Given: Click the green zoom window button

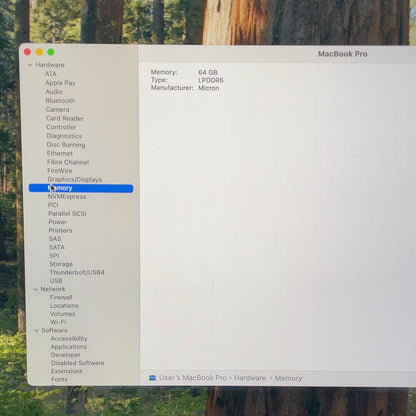Looking at the screenshot, I should pyautogui.click(x=51, y=52).
